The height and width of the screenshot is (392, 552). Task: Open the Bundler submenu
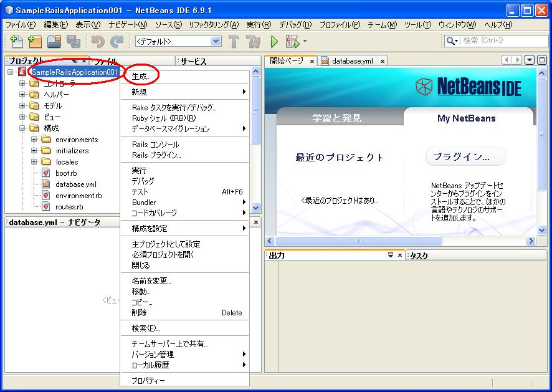coord(185,202)
